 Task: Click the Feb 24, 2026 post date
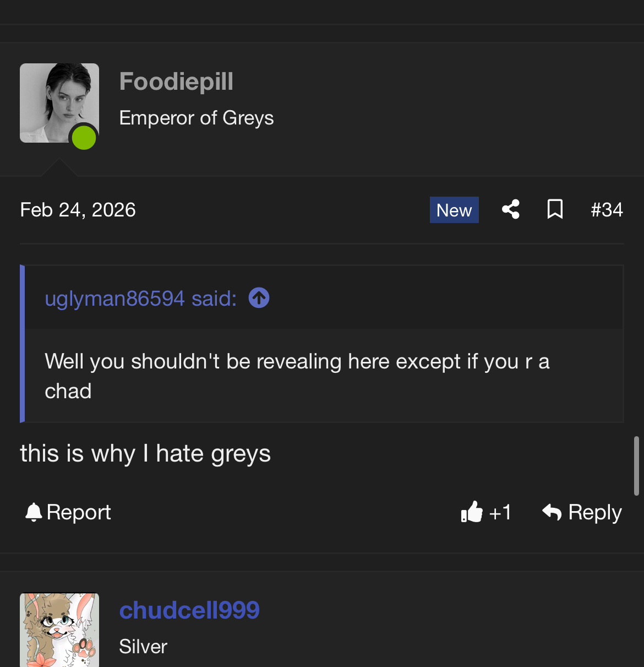(x=78, y=210)
